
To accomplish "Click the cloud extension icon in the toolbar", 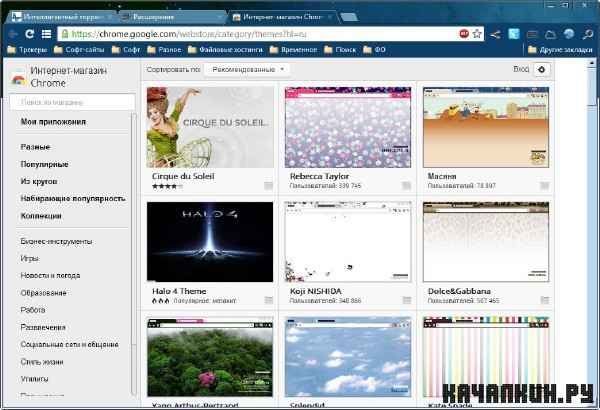I will click(x=550, y=35).
